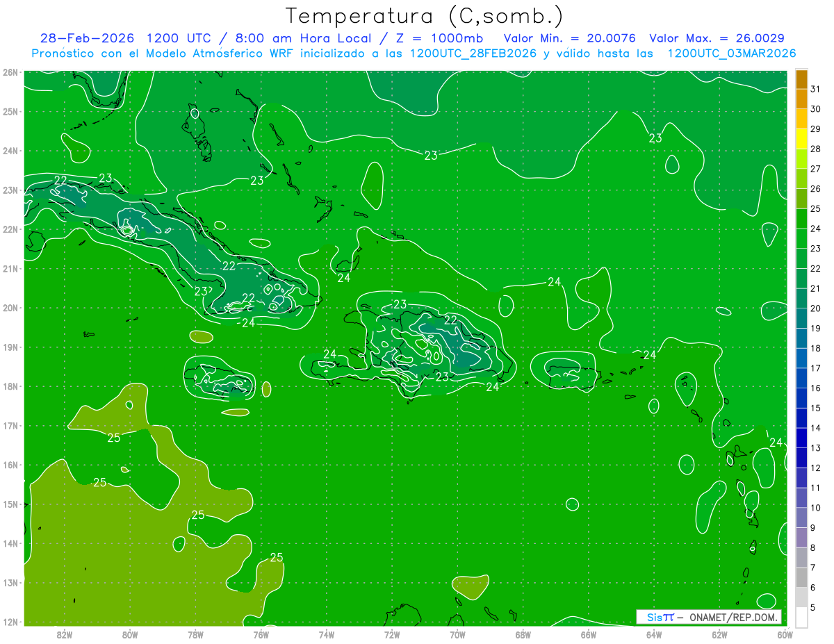
Task: Click the gray color bar segment between 6 and 7
Action: pyautogui.click(x=801, y=577)
